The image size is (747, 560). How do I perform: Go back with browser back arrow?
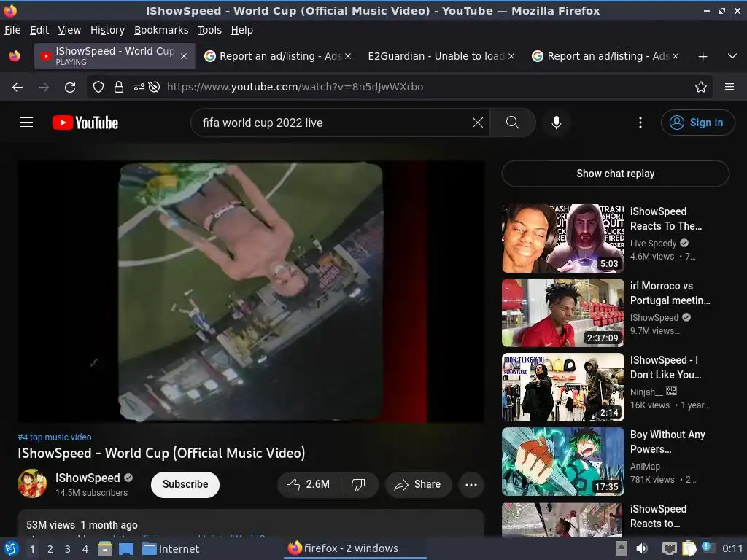tap(18, 87)
